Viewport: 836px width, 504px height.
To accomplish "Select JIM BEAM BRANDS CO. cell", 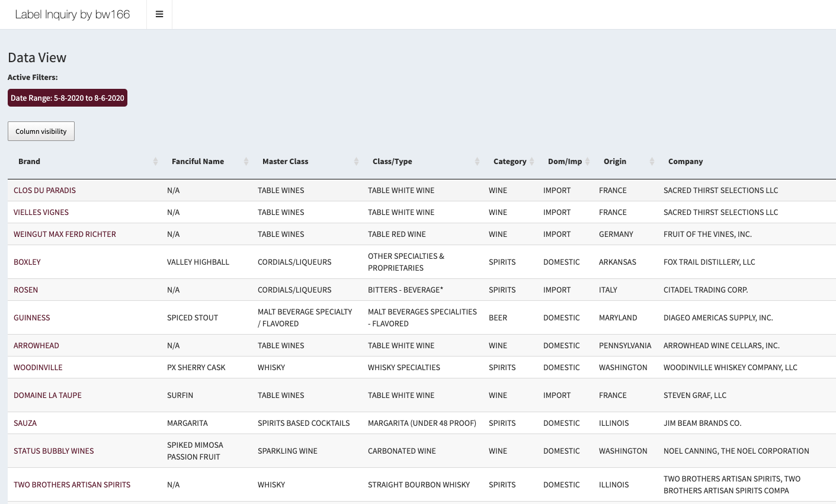I will click(x=702, y=423).
